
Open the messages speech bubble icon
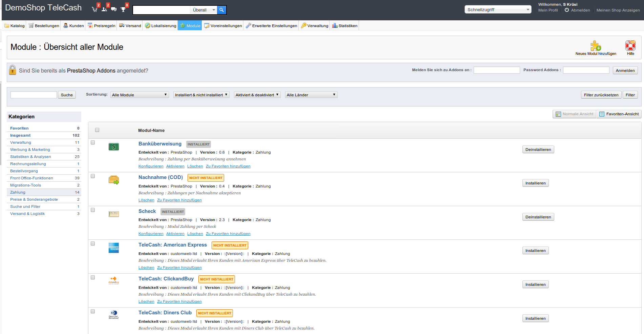pyautogui.click(x=114, y=9)
